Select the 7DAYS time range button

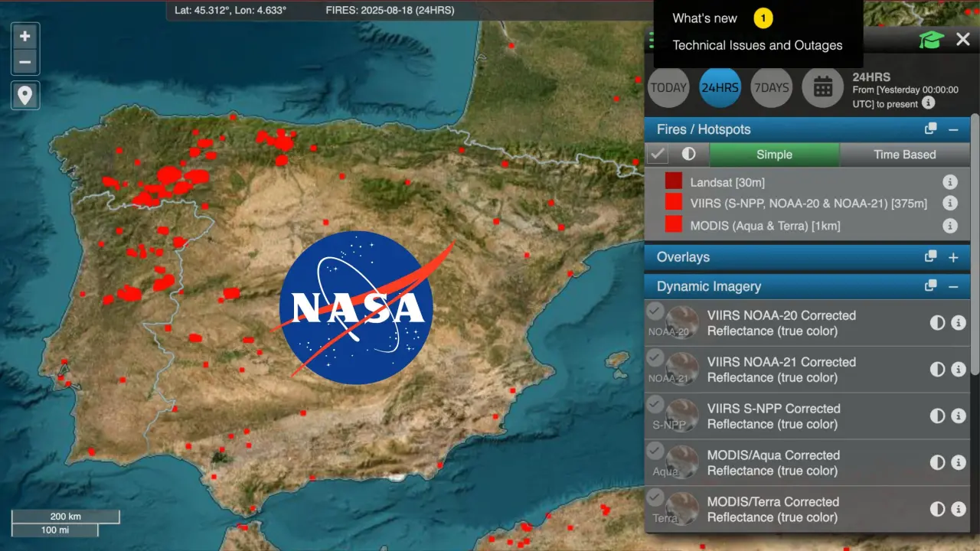[x=771, y=87]
